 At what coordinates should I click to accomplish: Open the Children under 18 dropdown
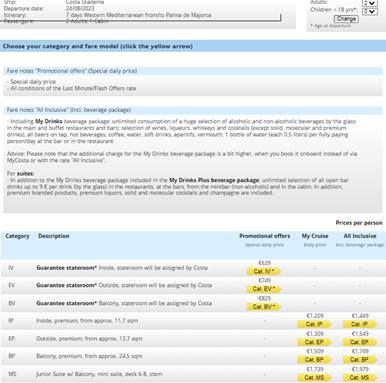tap(370, 11)
